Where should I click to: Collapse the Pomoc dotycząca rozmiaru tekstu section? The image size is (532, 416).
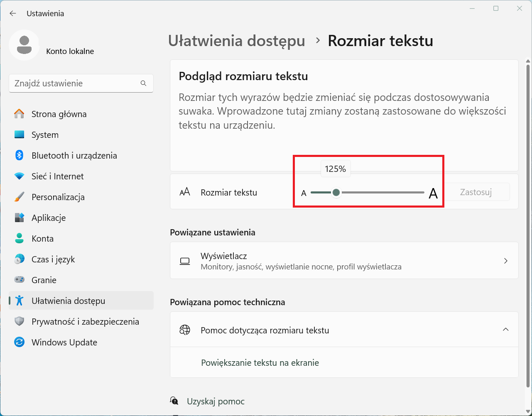[x=506, y=330]
